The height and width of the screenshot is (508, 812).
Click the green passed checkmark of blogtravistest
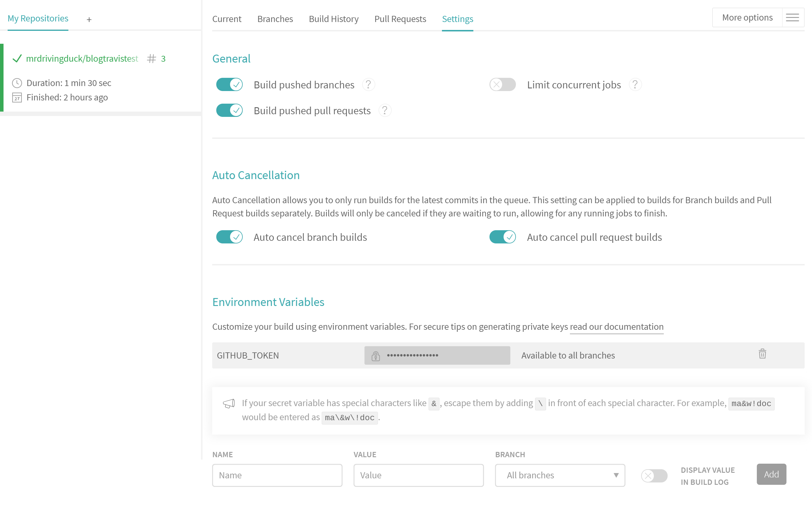tap(17, 58)
